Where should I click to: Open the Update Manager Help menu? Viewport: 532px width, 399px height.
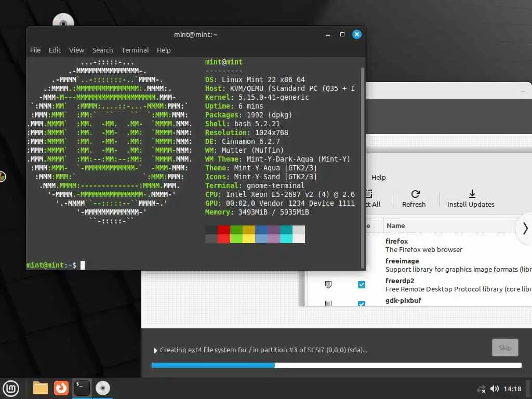coord(378,178)
